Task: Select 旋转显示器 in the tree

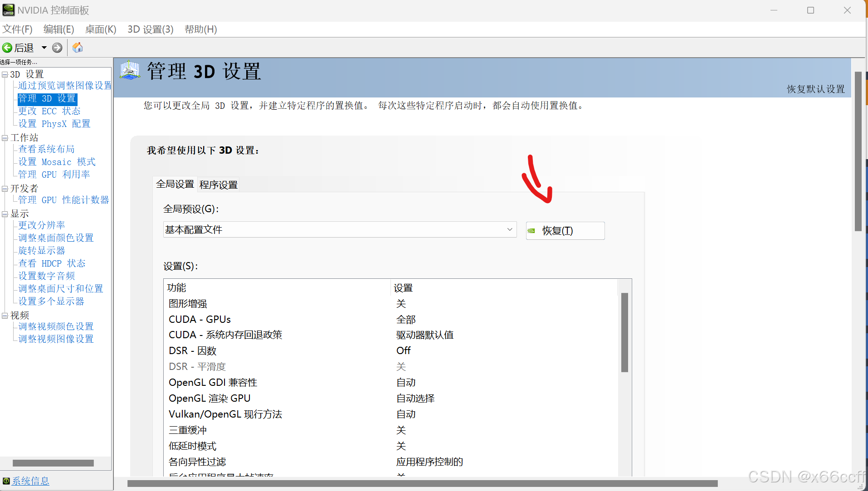Action: (42, 251)
